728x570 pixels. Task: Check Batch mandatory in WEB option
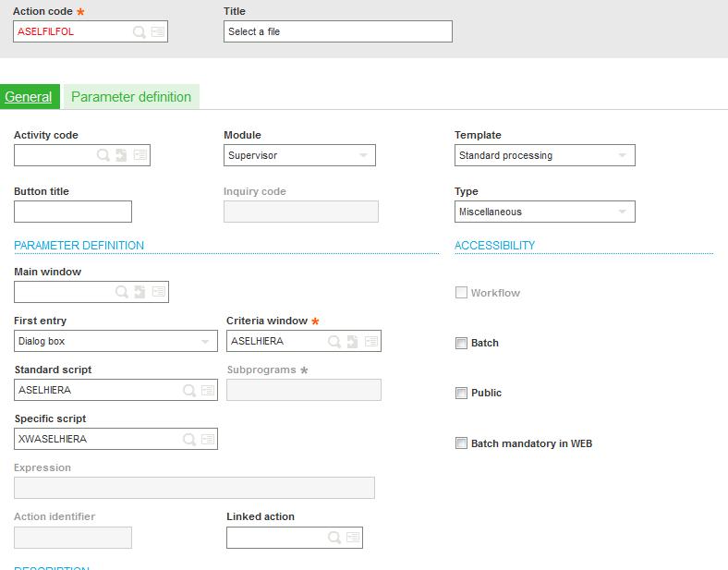(461, 443)
